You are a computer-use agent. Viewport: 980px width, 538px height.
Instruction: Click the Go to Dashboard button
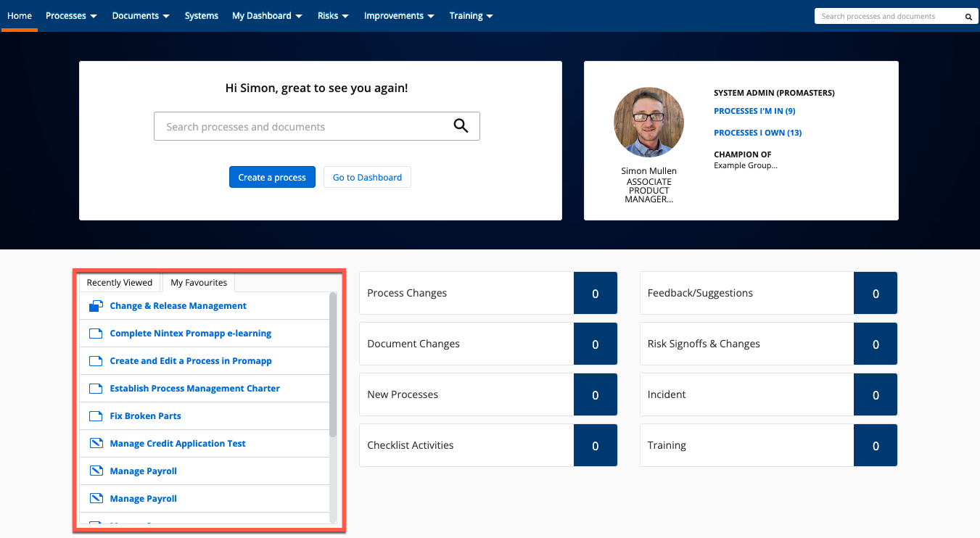367,177
